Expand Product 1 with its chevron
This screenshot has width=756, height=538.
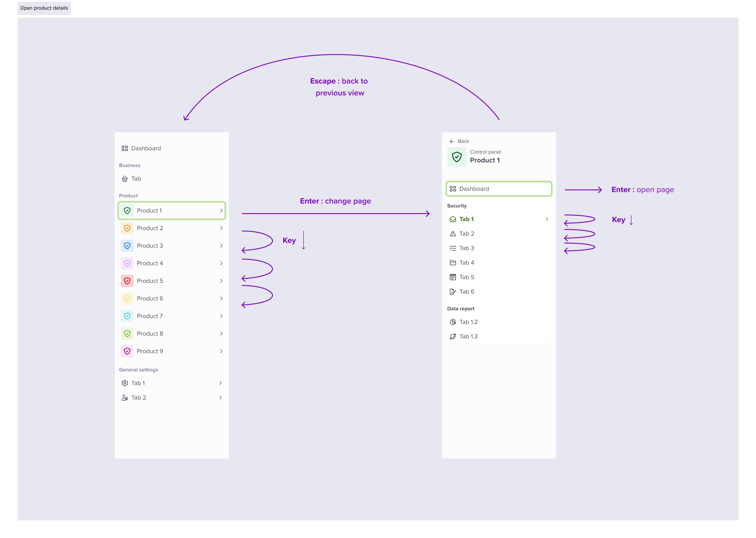pyautogui.click(x=221, y=211)
